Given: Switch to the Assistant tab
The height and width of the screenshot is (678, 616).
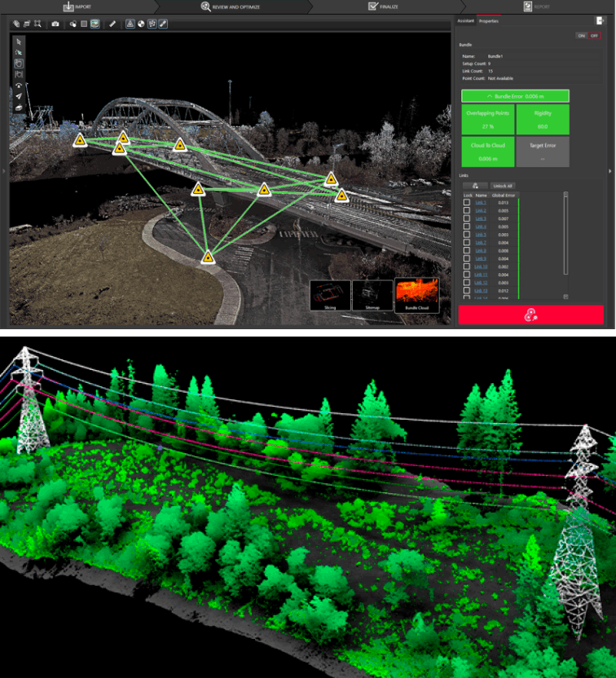Looking at the screenshot, I should point(465,20).
